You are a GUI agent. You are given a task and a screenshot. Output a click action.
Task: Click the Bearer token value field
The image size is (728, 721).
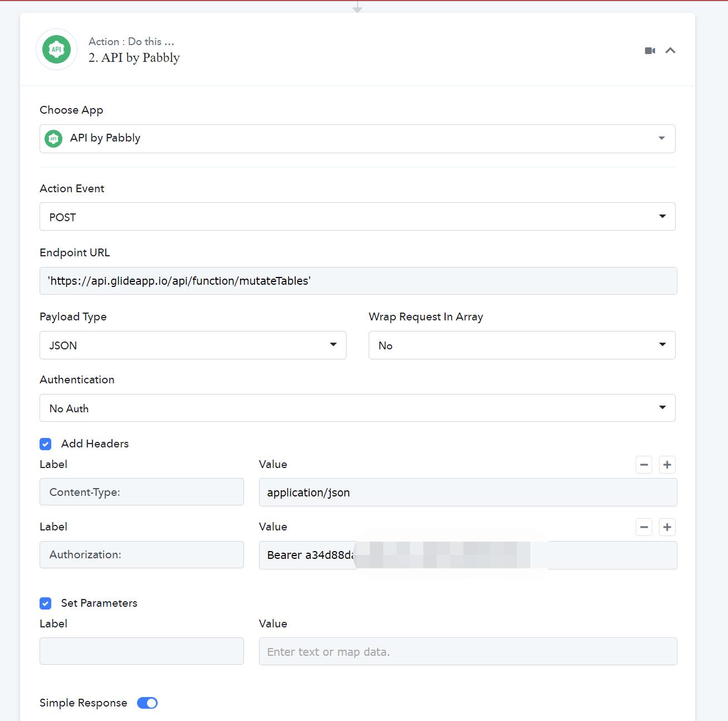[x=468, y=555]
